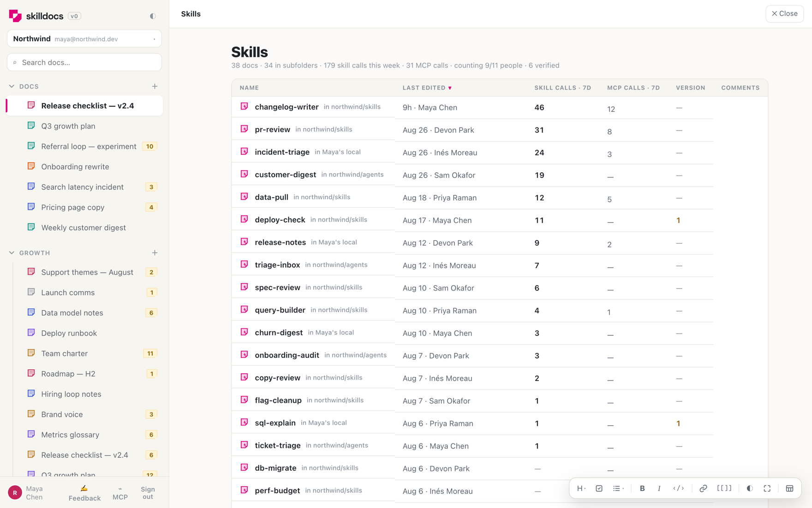Click version 1 badge for deploy-check

pyautogui.click(x=678, y=220)
